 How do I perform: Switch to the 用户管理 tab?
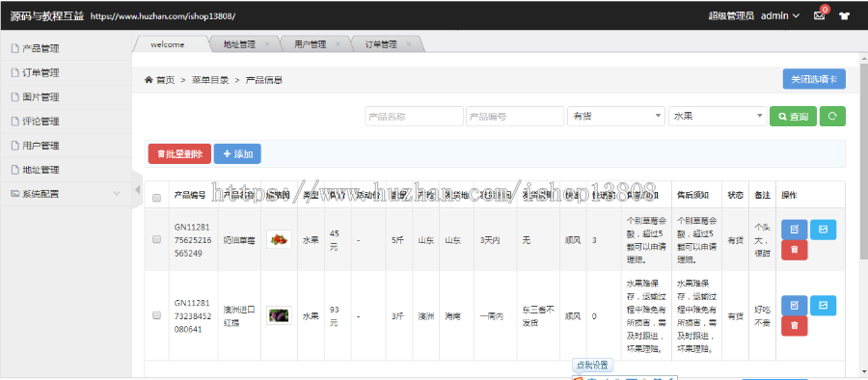pyautogui.click(x=310, y=44)
